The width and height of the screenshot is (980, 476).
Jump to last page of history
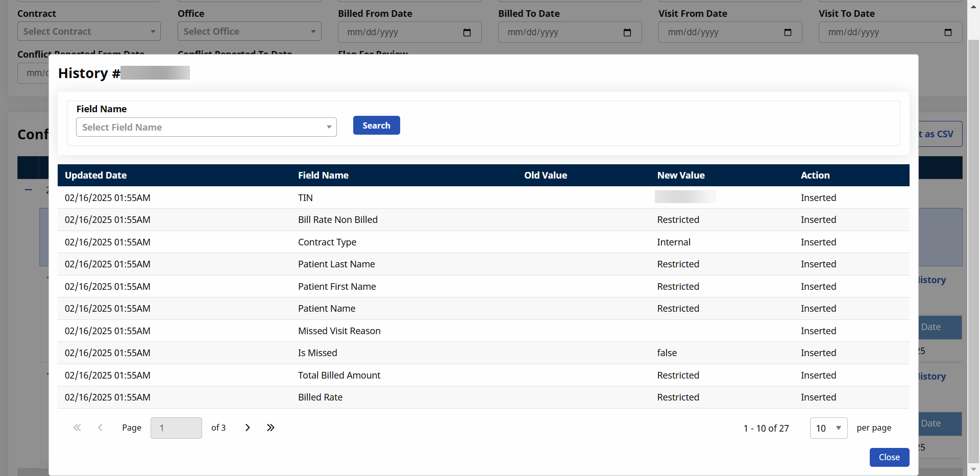click(x=271, y=428)
